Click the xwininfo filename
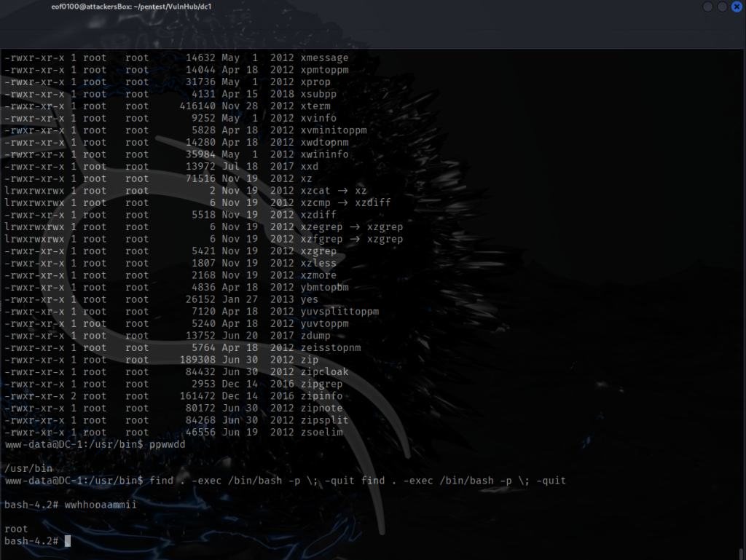This screenshot has width=746, height=560. 324,154
